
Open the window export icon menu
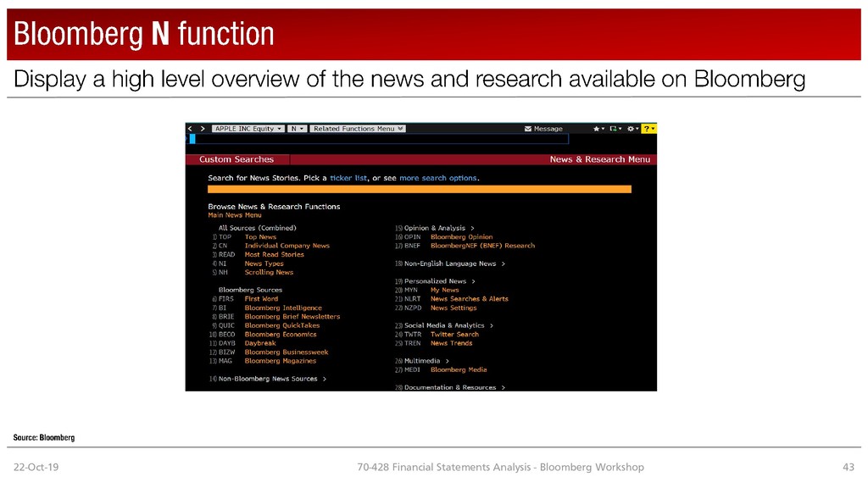point(615,129)
